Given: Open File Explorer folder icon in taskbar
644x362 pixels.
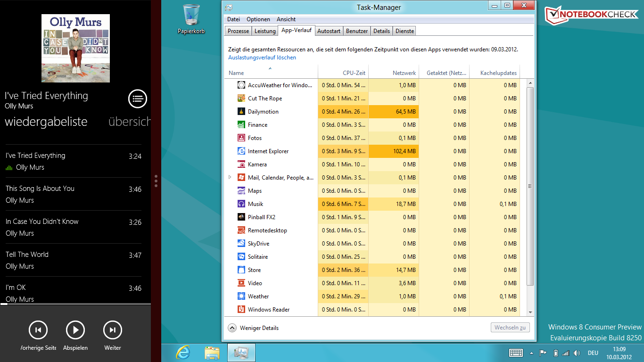Looking at the screenshot, I should tap(212, 353).
